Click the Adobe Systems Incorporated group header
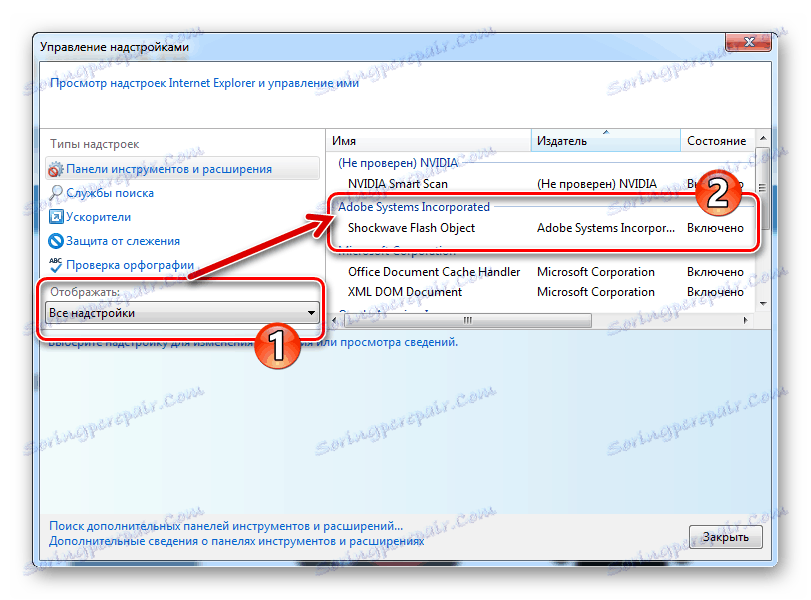 point(414,207)
